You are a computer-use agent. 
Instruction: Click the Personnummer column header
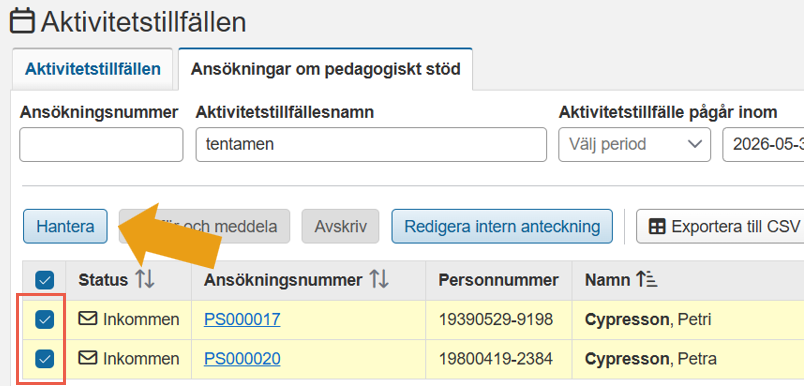[498, 280]
